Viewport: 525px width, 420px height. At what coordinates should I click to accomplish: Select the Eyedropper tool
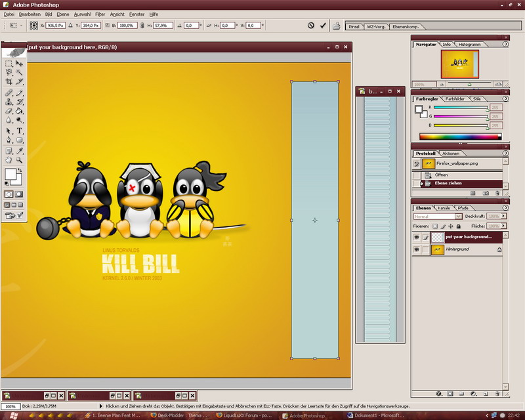[20, 151]
